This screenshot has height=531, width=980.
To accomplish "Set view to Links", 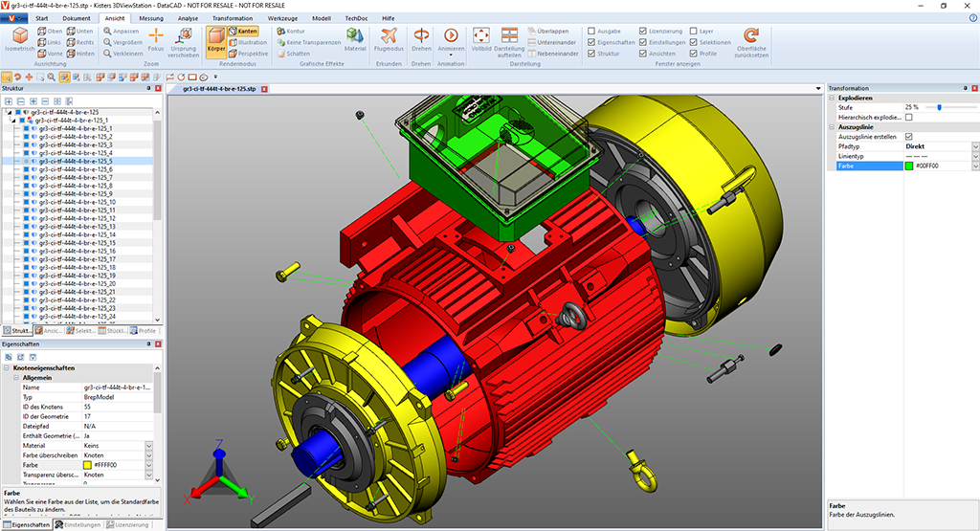I will [x=50, y=42].
